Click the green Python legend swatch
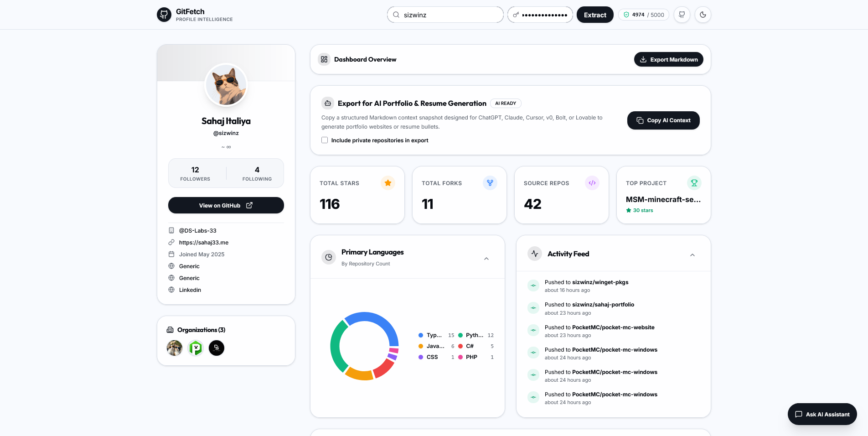Viewport: 868px width, 436px height. coord(460,335)
